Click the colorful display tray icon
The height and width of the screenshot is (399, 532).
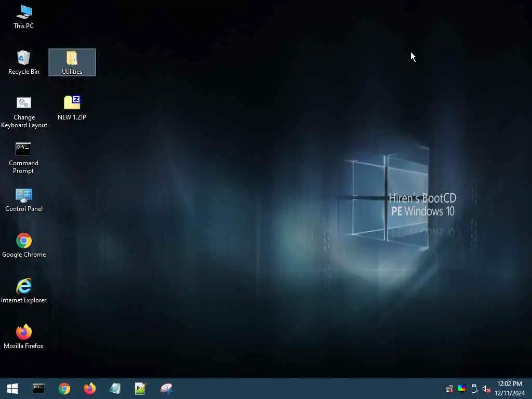point(462,389)
